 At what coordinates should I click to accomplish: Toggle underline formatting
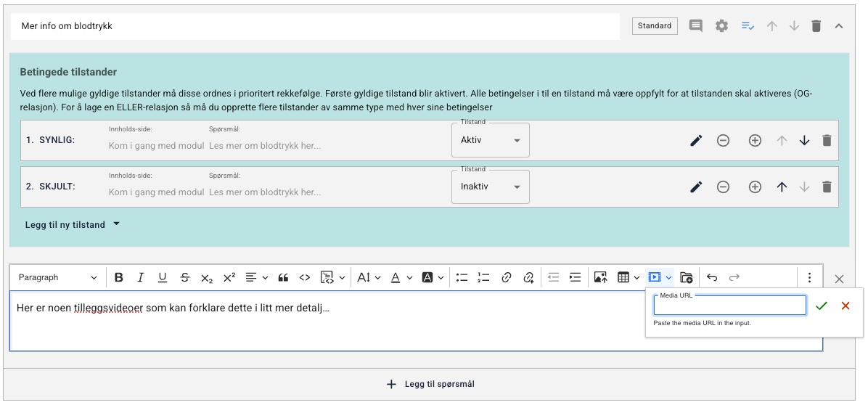(162, 278)
